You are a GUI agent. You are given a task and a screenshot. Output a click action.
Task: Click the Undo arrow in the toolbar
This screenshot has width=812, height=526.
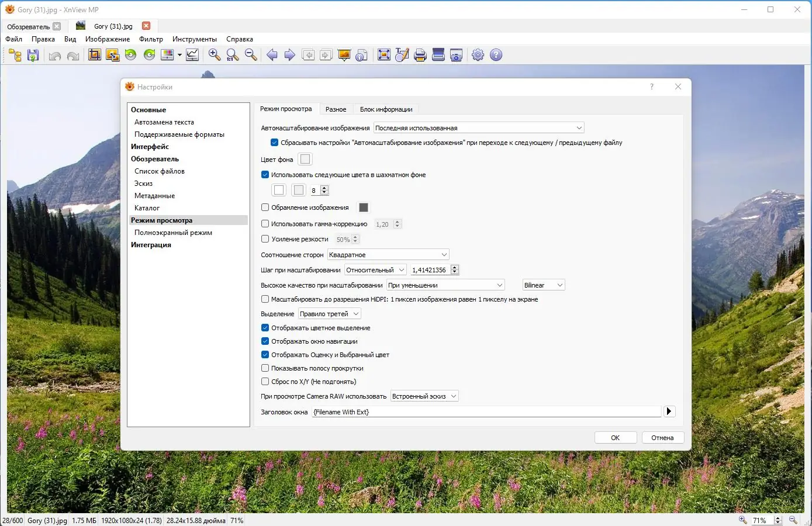click(x=55, y=56)
